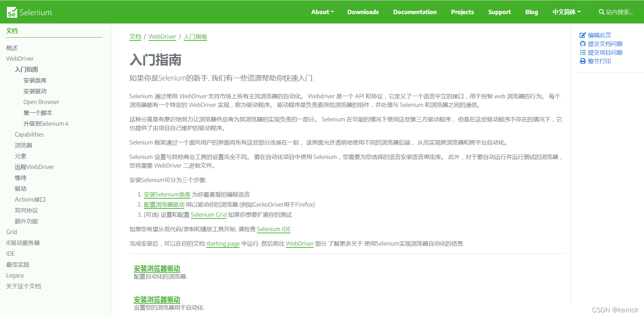Select 文档 sidebar heading

coord(12,31)
